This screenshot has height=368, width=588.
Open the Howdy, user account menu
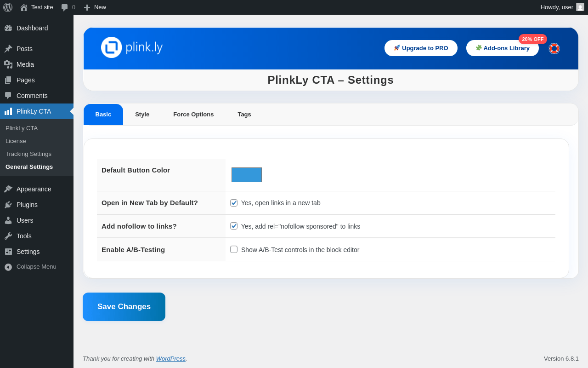[562, 7]
